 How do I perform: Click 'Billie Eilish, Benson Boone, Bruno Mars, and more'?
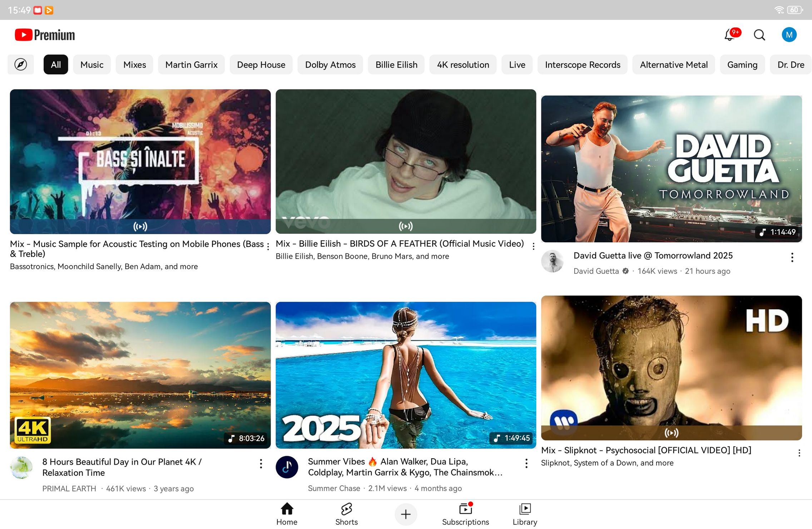362,256
